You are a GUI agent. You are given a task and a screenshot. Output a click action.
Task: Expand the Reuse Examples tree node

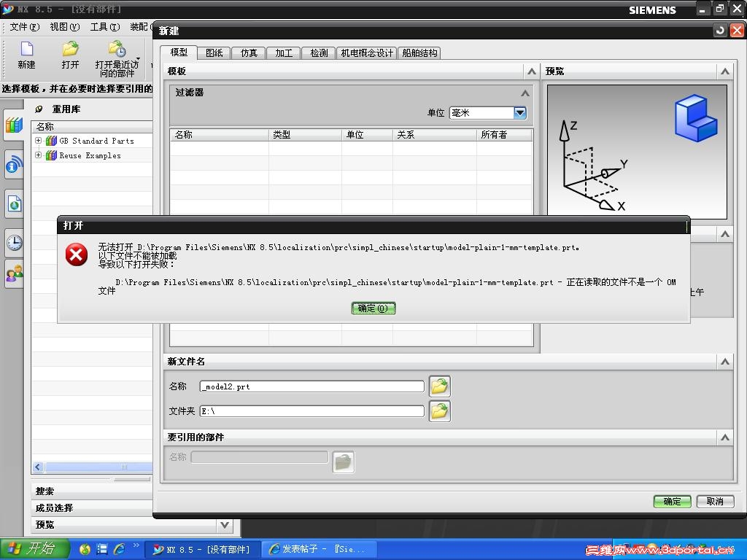[x=39, y=155]
